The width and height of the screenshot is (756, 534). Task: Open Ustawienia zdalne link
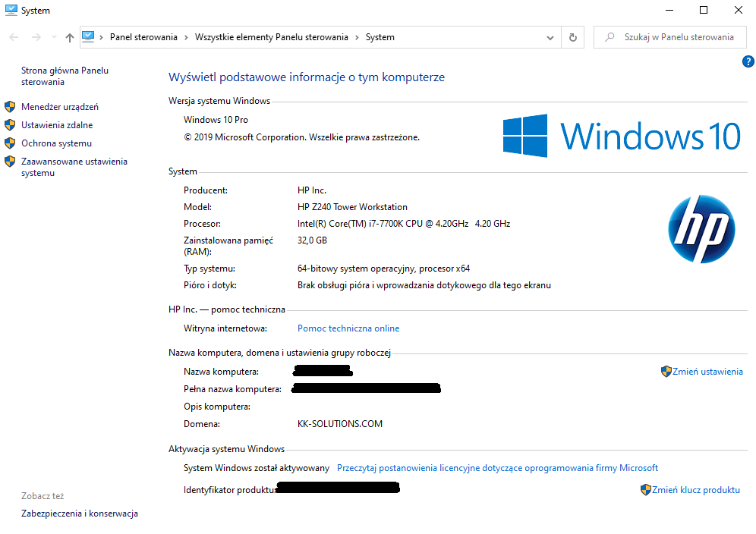tap(57, 125)
